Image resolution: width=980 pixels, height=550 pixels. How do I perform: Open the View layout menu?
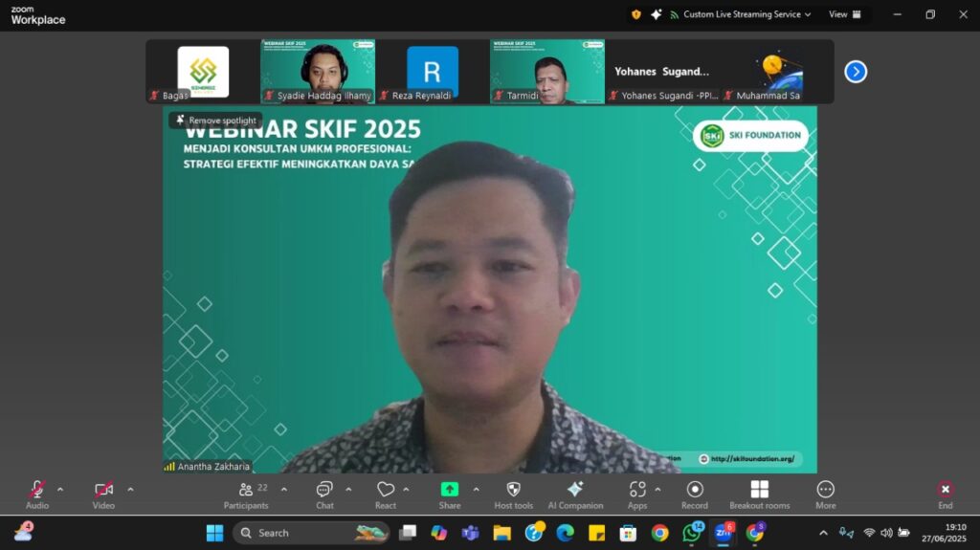tap(844, 14)
